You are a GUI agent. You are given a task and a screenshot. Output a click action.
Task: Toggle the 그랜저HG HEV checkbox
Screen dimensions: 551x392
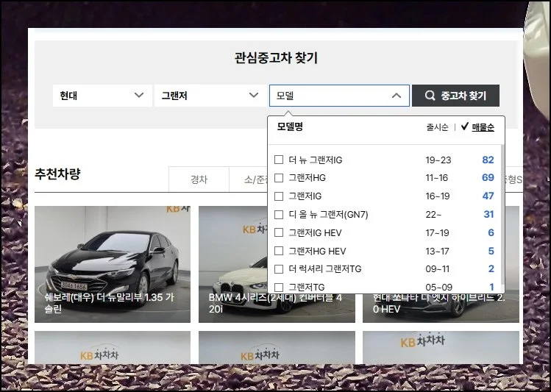[x=279, y=252]
